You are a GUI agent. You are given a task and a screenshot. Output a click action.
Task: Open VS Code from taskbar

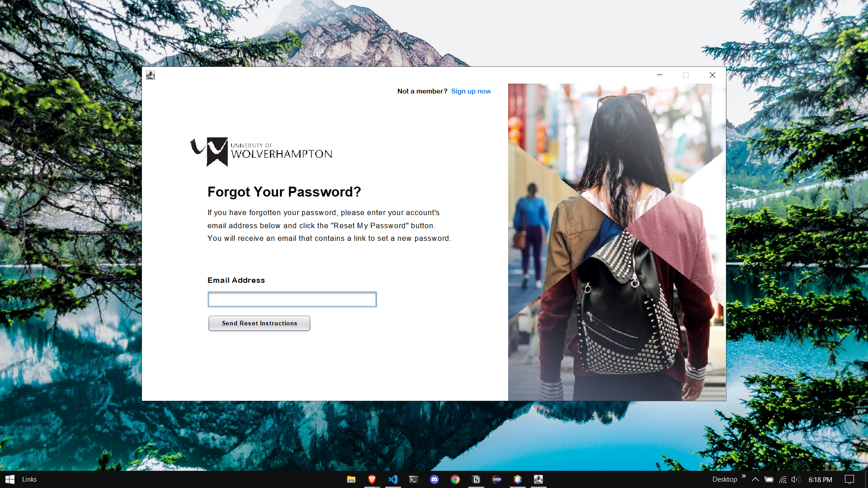(393, 479)
